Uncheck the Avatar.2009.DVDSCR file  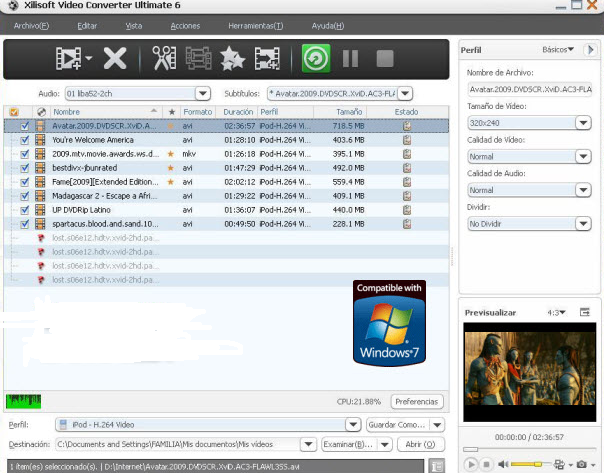click(x=25, y=126)
